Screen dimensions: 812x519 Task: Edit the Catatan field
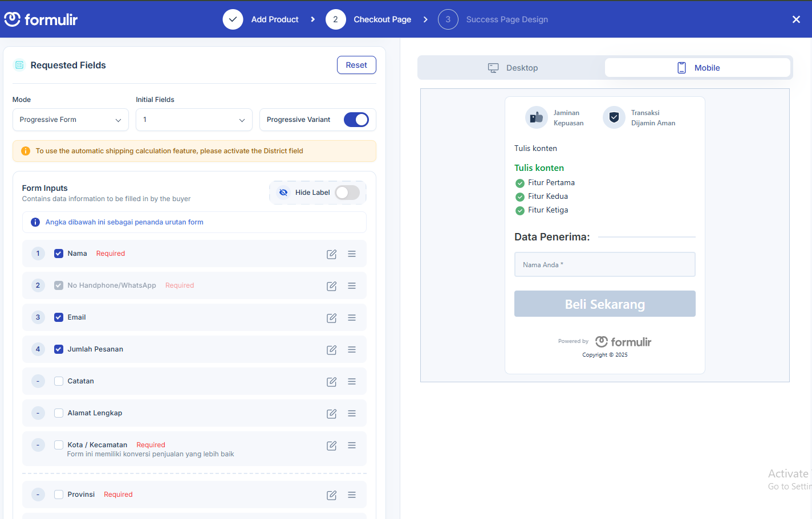tap(331, 382)
